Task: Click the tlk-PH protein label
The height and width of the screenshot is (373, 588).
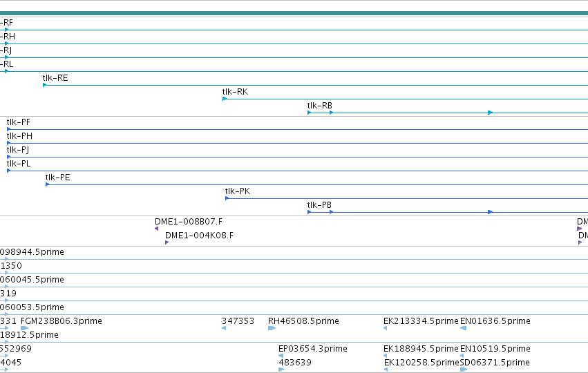Action: [19, 136]
